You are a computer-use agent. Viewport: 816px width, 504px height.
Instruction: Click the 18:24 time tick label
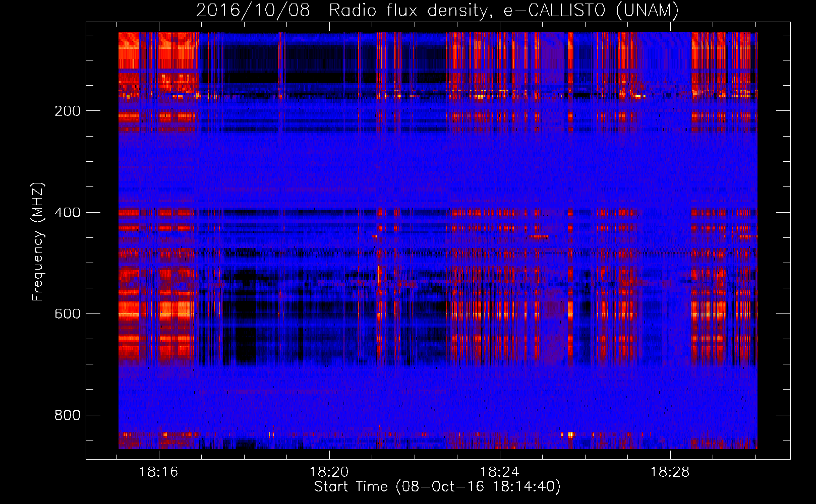(499, 472)
